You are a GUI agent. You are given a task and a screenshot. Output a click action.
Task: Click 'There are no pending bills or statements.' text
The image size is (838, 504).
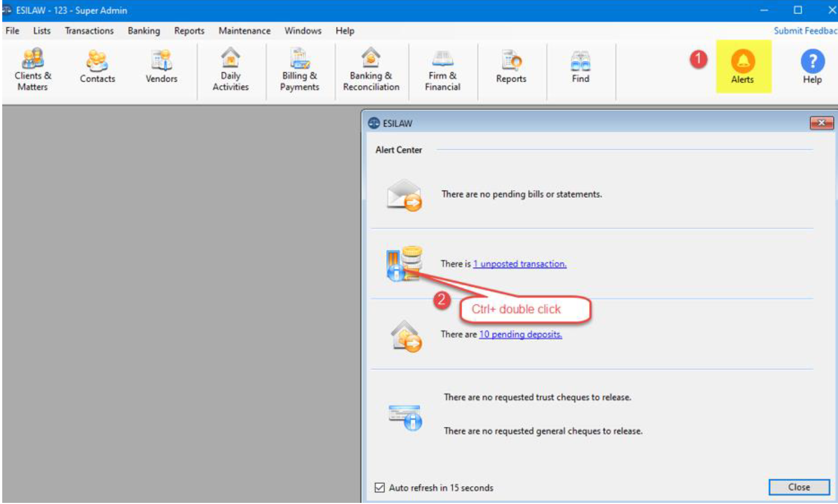[x=522, y=194]
